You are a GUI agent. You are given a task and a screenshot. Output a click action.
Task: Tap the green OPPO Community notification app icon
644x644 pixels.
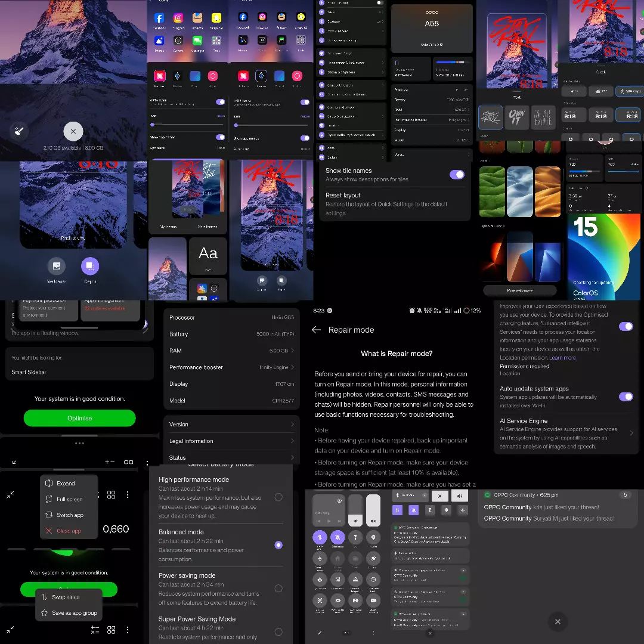tap(488, 495)
